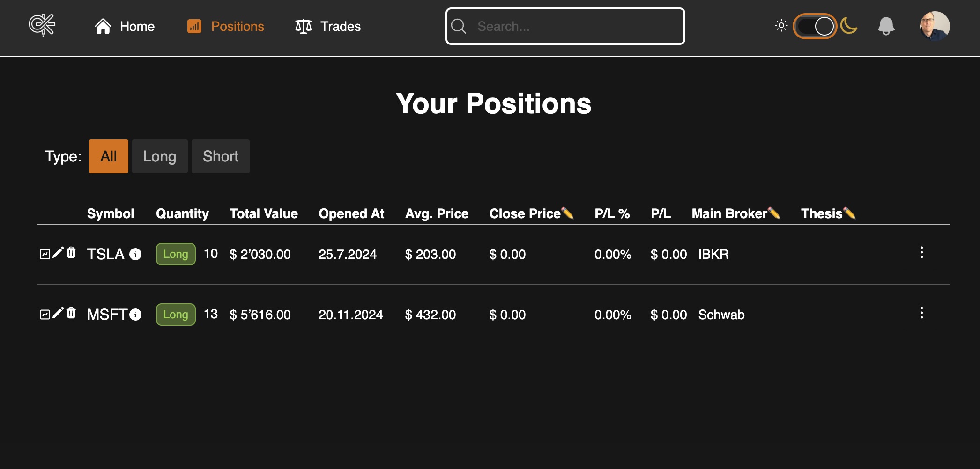Image resolution: width=980 pixels, height=469 pixels.
Task: Click the sun icon for light mode
Action: pos(780,26)
